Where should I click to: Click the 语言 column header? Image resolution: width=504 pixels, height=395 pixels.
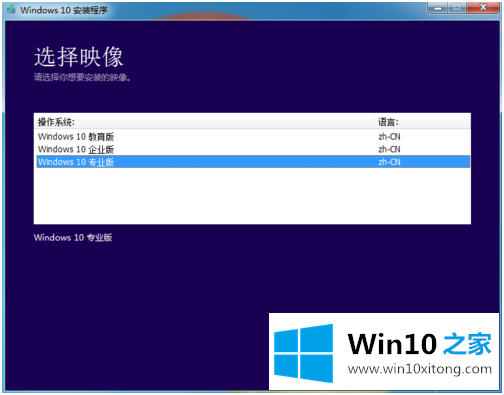coord(422,122)
